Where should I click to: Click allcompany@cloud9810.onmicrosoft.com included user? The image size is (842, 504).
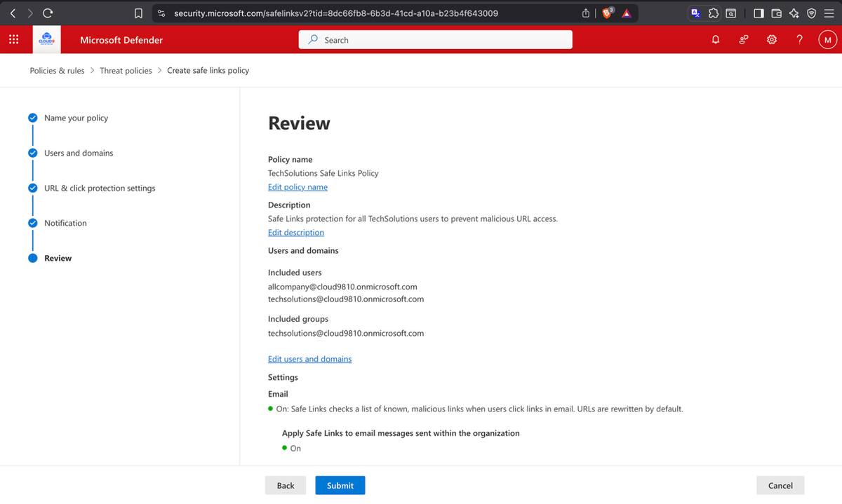(x=342, y=287)
